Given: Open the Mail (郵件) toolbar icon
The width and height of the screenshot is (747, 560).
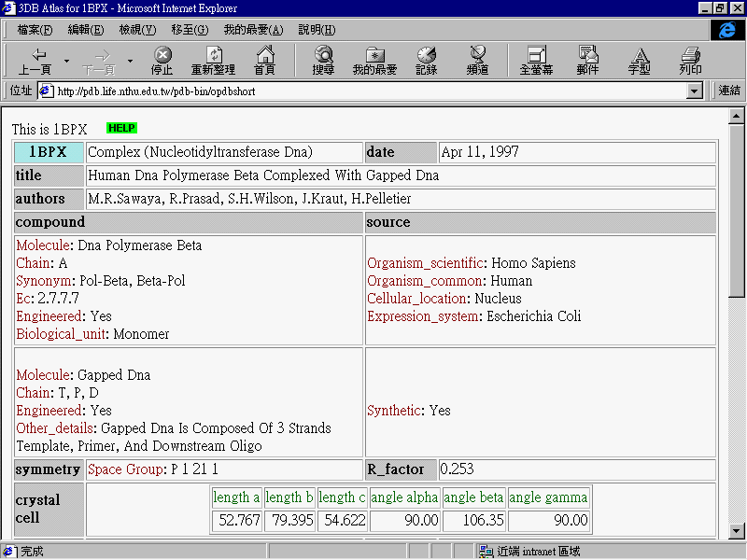Looking at the screenshot, I should (587, 61).
